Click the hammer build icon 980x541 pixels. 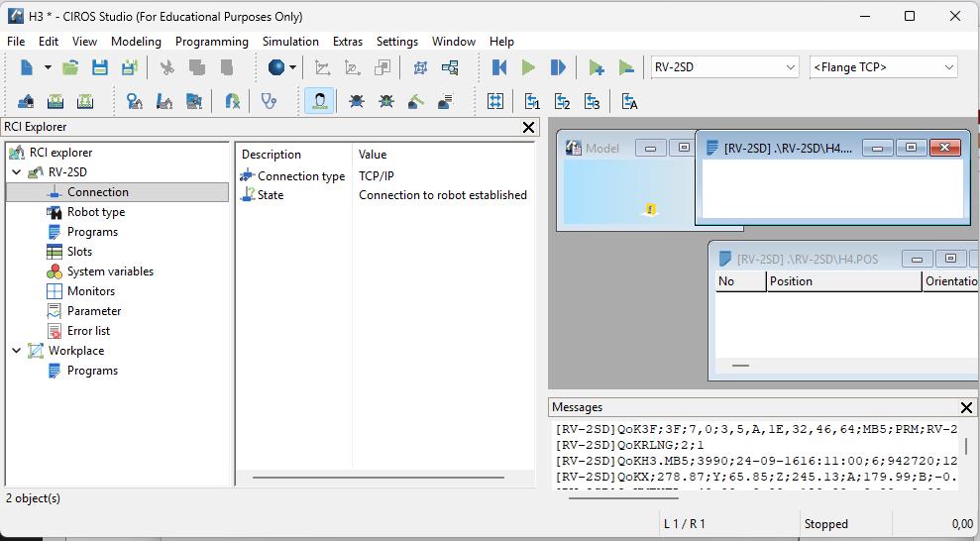416,101
